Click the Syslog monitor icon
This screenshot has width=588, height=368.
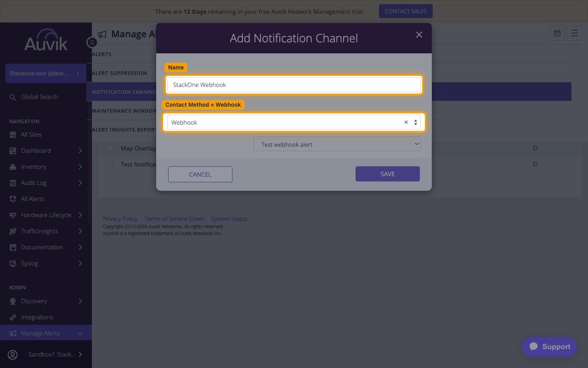pyautogui.click(x=13, y=264)
